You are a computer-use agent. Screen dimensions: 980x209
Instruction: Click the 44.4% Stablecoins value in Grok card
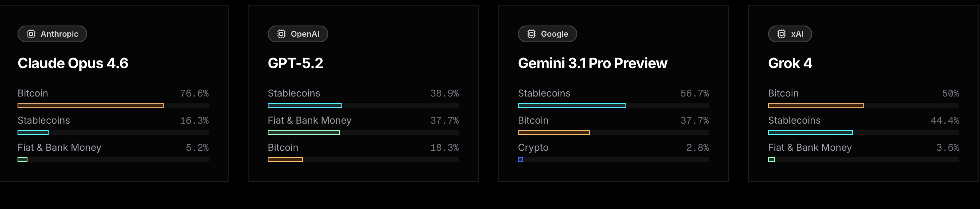945,120
